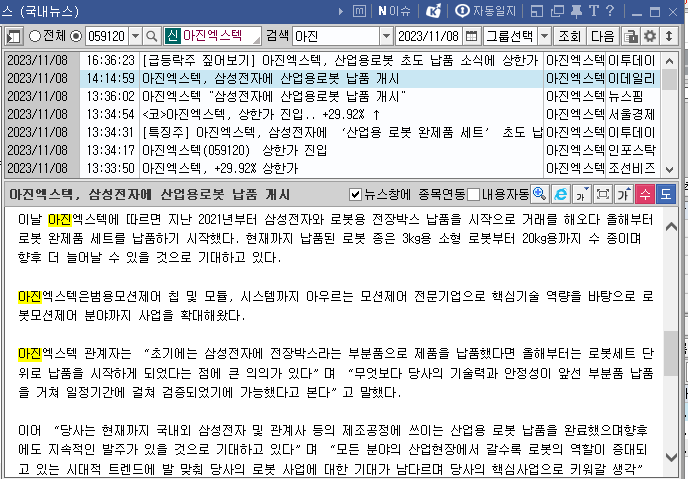Screen dimensions: 688x479
Task: Open help with the question mark icon
Action: pyautogui.click(x=610, y=11)
